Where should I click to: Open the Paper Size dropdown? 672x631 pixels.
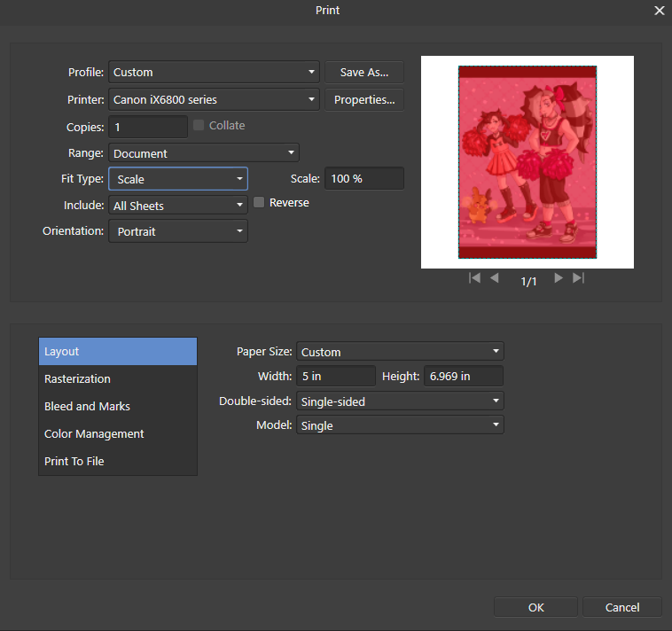pos(400,352)
